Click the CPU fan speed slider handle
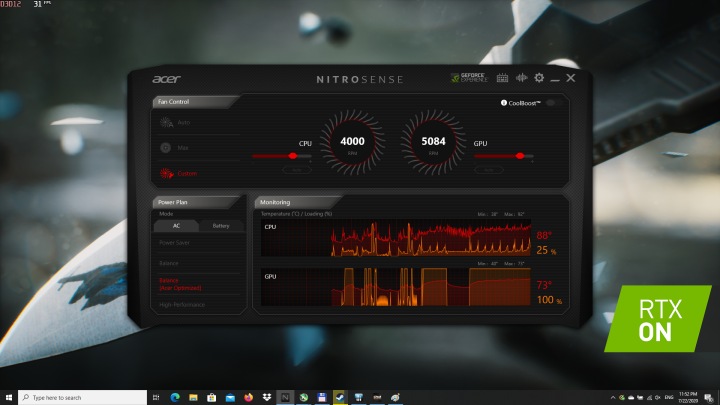Screen dimensions: 720x405 293,156
